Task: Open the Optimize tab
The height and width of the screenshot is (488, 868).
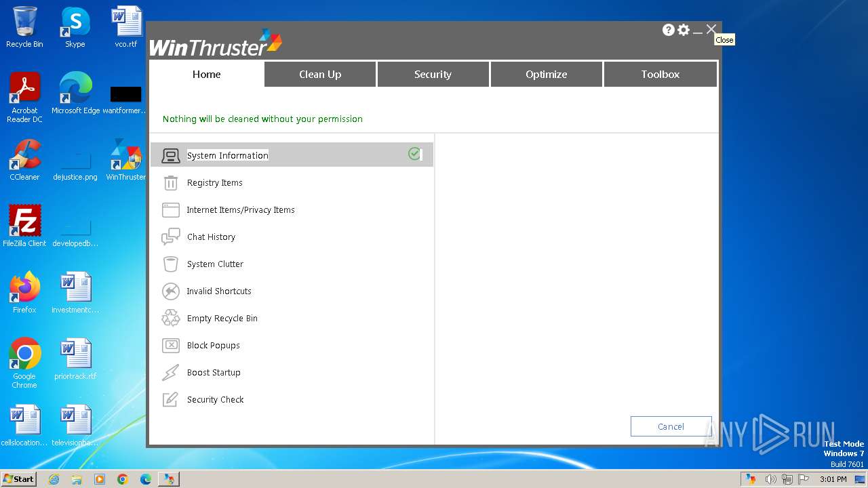Action: point(546,75)
